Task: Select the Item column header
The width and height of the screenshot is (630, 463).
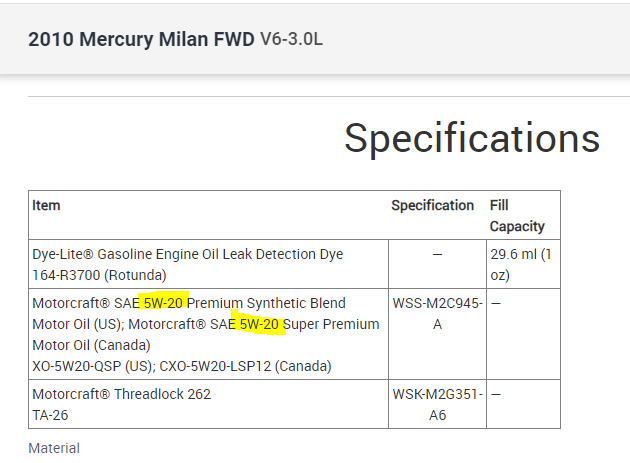Action: pyautogui.click(x=47, y=205)
